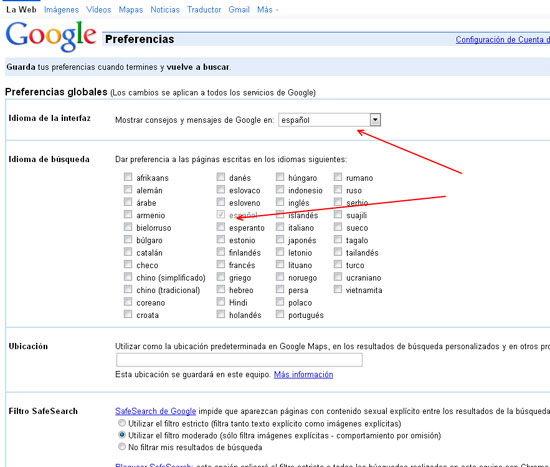Check the eslovaco language checkbox
The height and width of the screenshot is (467, 550).
pos(221,189)
